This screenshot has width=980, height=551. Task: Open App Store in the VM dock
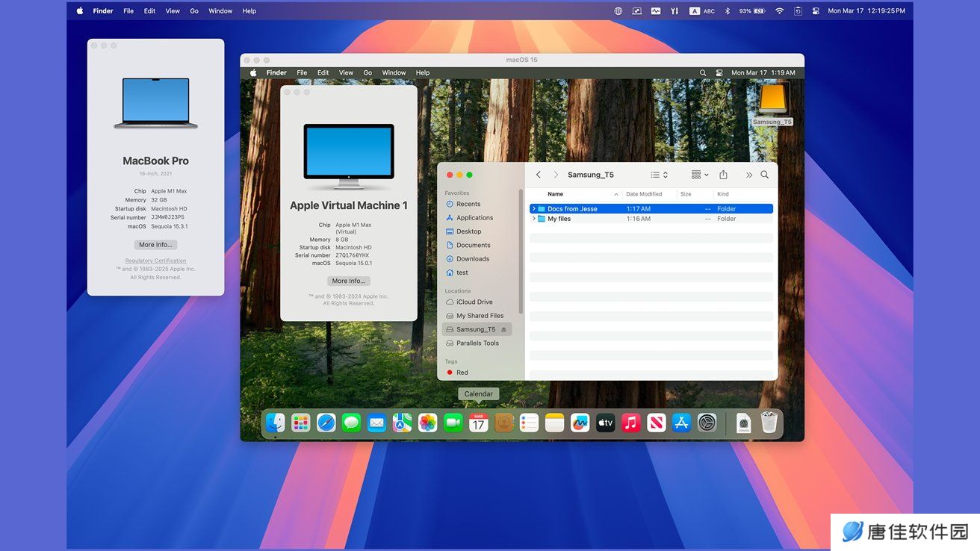[682, 423]
